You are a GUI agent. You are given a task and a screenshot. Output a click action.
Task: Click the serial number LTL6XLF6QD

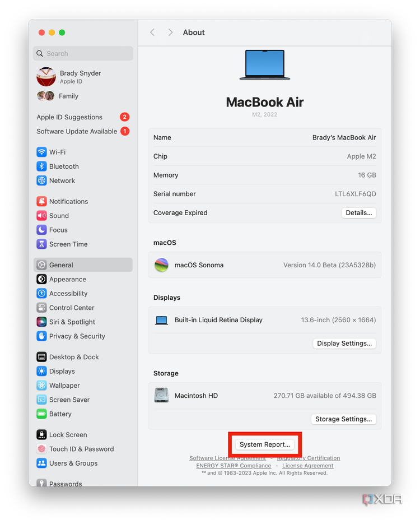[355, 194]
